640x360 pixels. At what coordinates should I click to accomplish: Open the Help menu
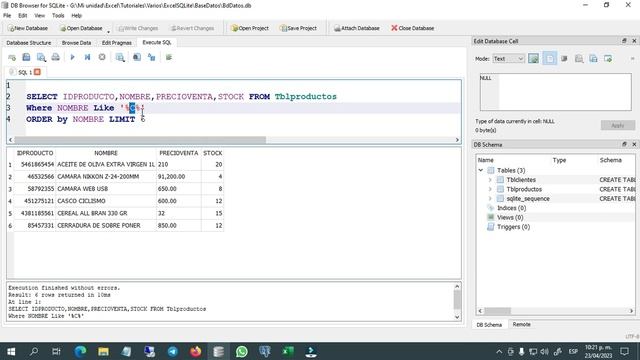77,16
